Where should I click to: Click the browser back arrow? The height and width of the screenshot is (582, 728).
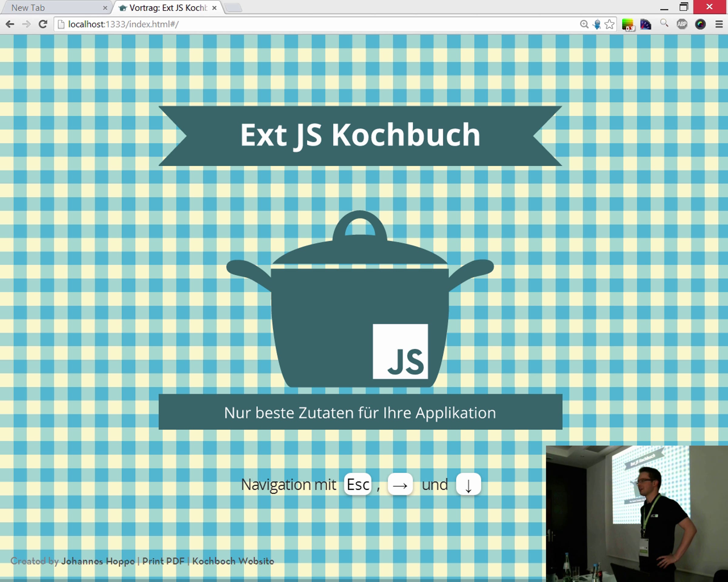pos(10,24)
